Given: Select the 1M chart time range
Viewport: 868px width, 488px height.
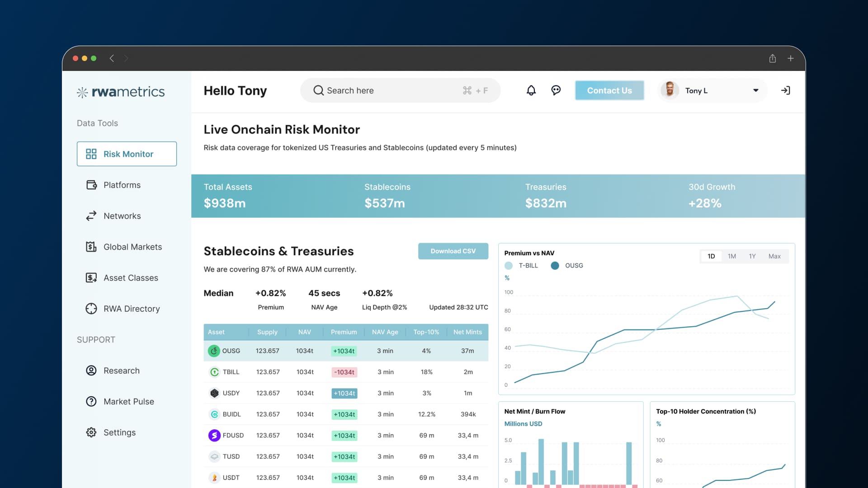Looking at the screenshot, I should pos(732,256).
